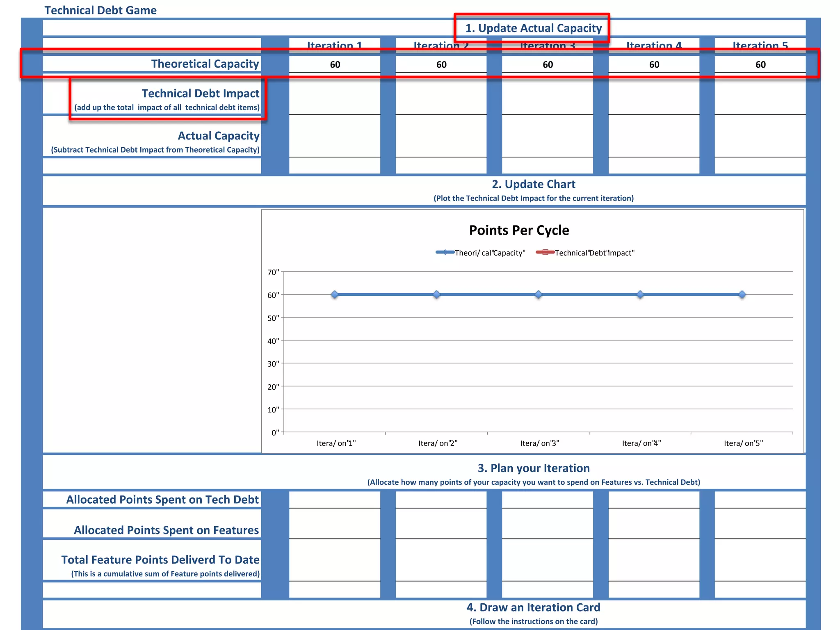
Task: Select the Iteration 4 chart data point
Action: click(x=640, y=294)
